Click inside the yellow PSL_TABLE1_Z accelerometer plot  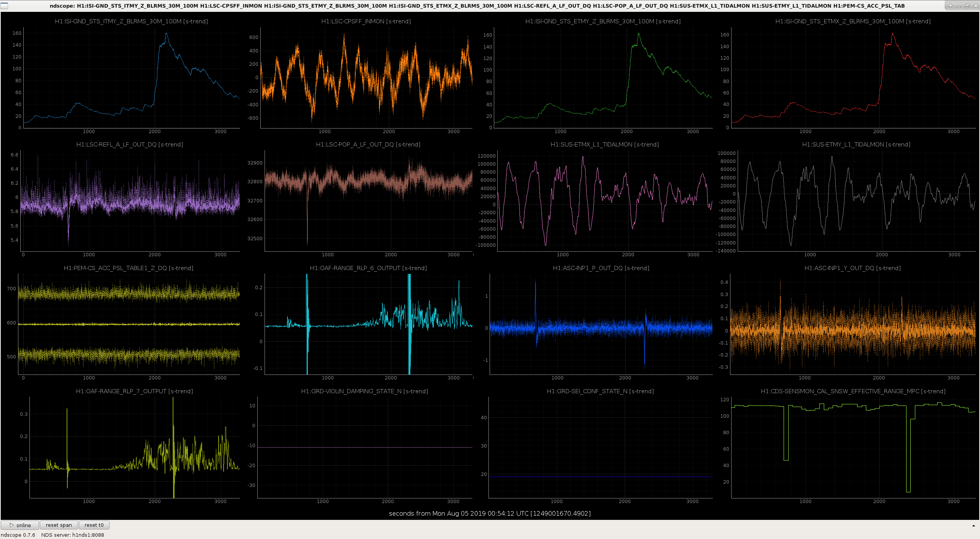point(129,324)
